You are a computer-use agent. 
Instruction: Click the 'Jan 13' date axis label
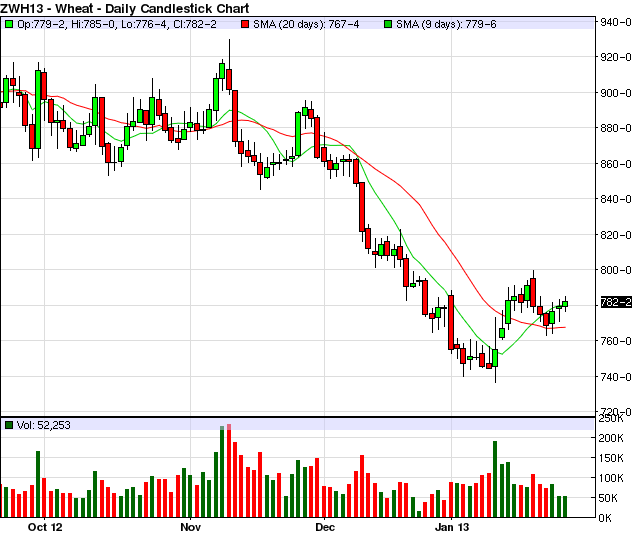(x=452, y=527)
